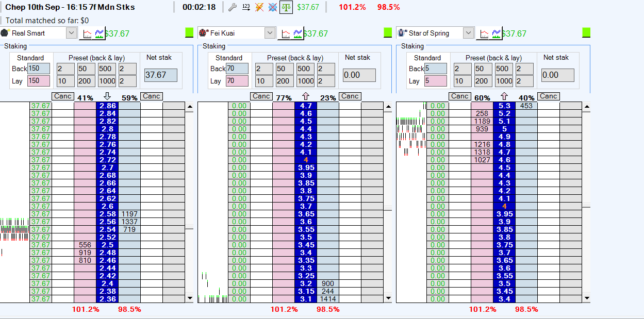
Task: Click the 1318 amount in Star of Spring ladder
Action: pos(482,152)
